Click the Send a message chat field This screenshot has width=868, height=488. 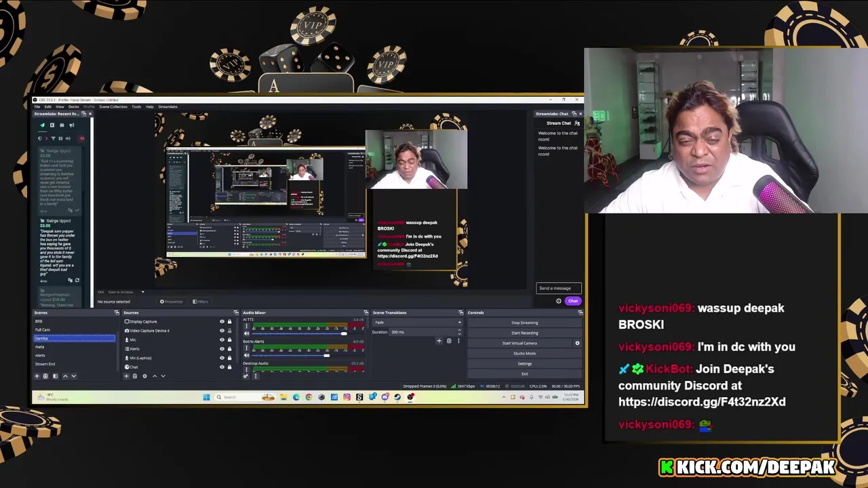(x=558, y=288)
